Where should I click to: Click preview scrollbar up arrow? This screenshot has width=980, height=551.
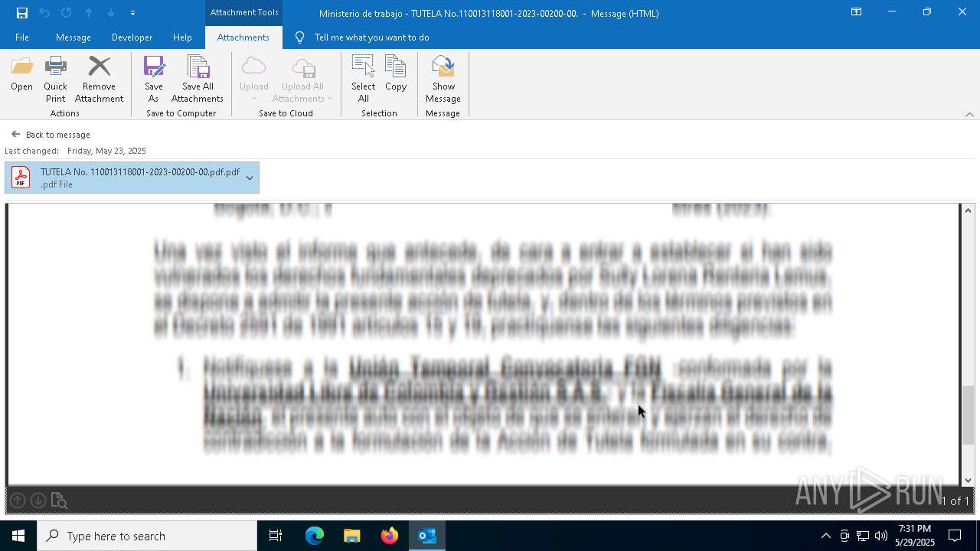[969, 210]
